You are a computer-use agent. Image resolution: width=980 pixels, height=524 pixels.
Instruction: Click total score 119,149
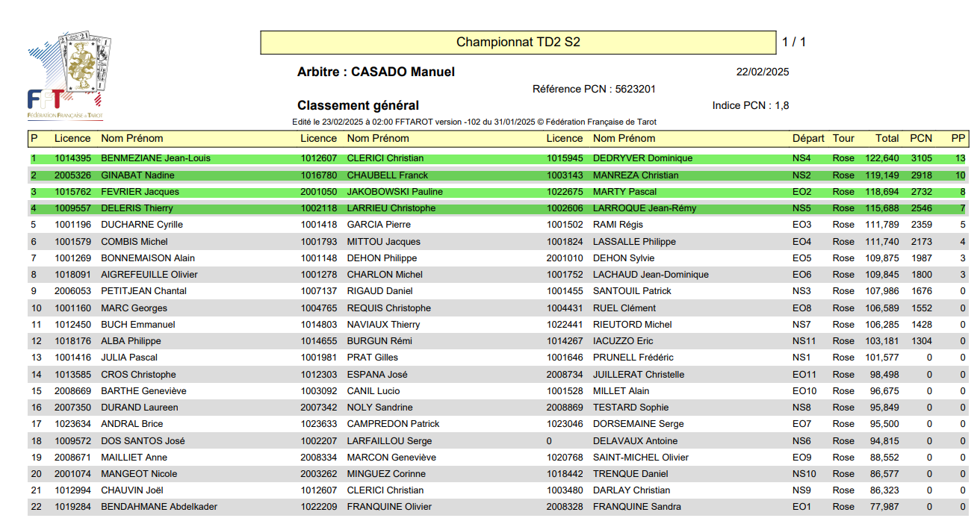click(x=882, y=175)
